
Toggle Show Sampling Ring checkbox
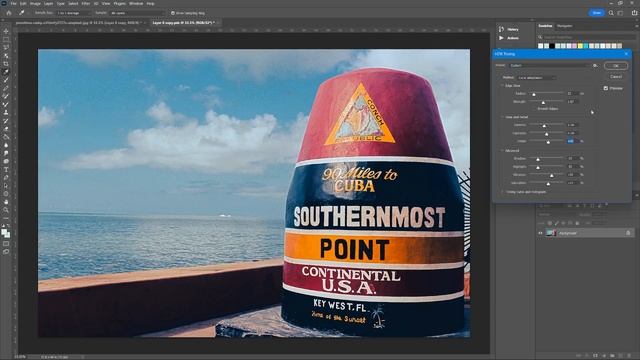click(173, 13)
